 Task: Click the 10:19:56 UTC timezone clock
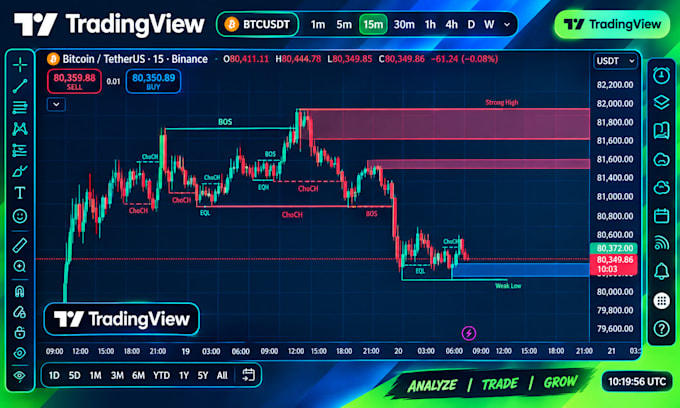[637, 382]
